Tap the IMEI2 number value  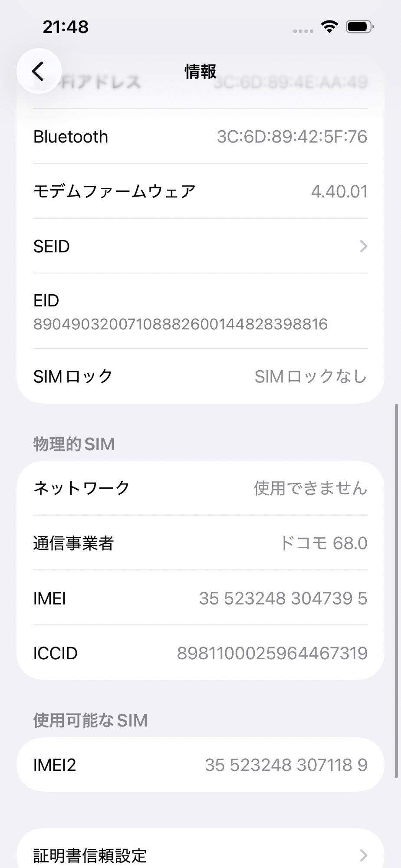(286, 765)
